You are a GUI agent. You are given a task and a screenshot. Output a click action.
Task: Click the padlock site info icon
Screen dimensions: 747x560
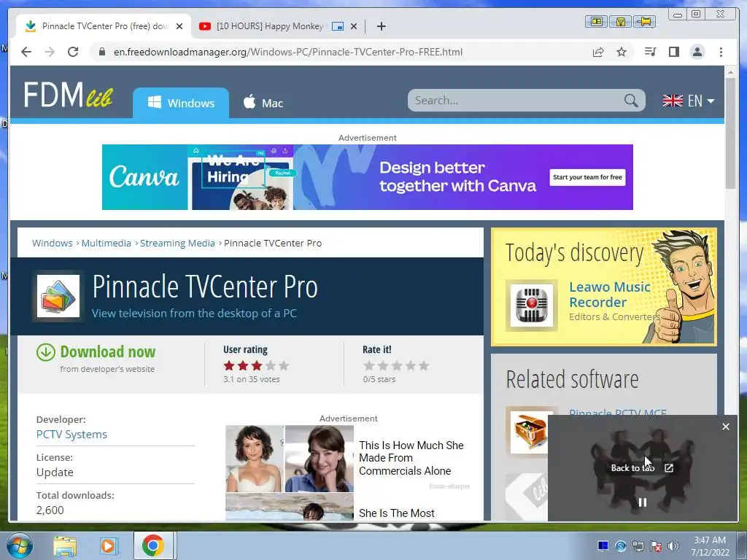pos(101,52)
